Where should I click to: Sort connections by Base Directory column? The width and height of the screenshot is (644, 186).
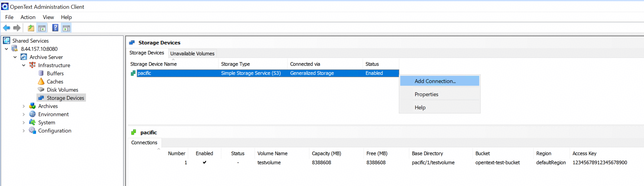[441, 153]
